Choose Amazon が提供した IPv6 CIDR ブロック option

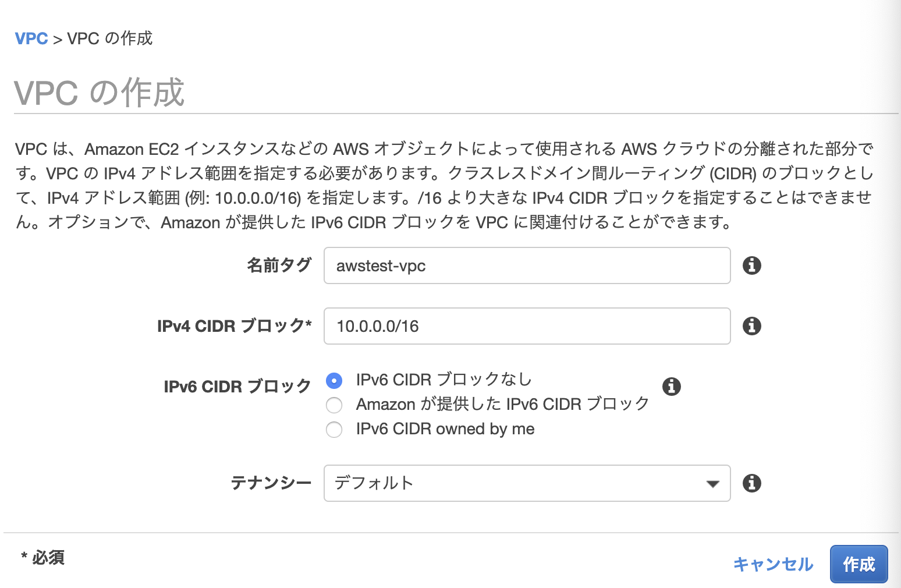(x=334, y=405)
